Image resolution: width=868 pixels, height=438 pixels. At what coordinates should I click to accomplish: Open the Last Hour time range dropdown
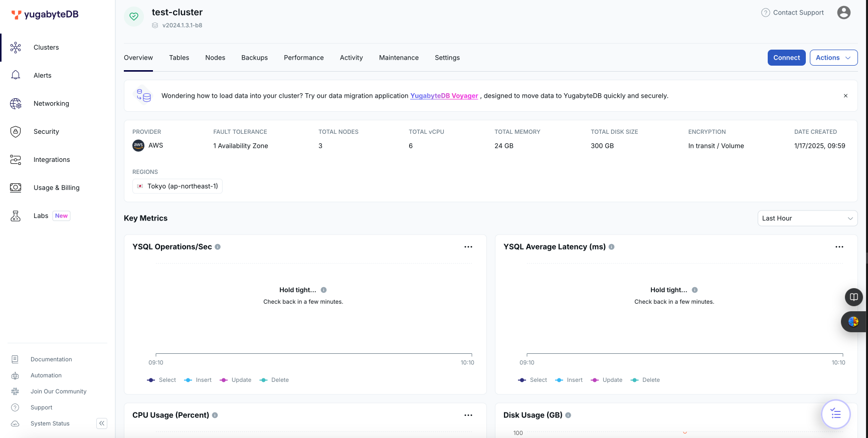tap(807, 218)
